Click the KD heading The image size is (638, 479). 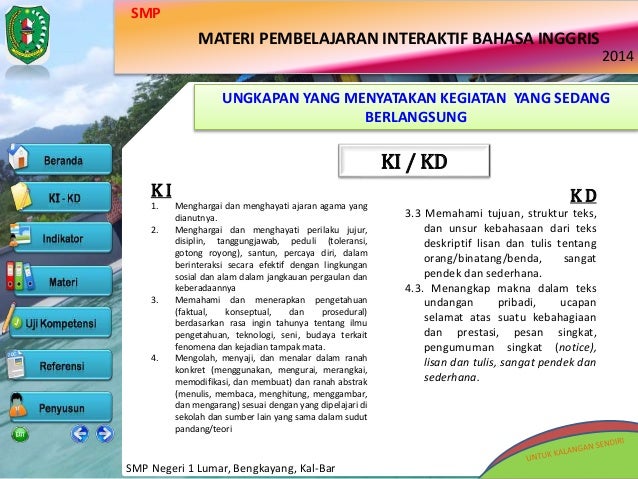tap(583, 196)
